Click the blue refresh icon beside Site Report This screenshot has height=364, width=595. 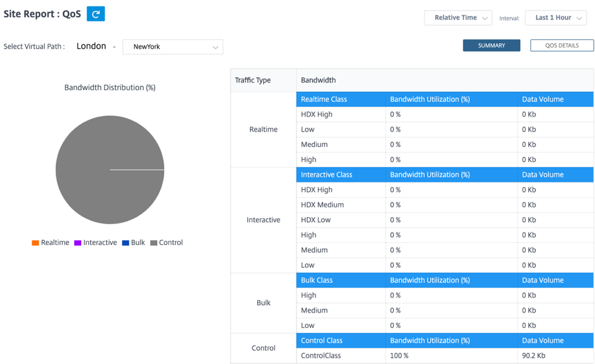96,14
